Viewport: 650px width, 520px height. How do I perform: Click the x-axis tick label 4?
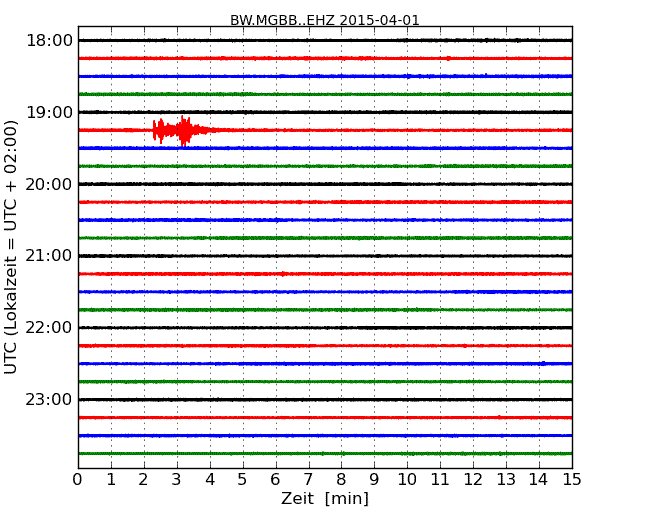[x=210, y=480]
